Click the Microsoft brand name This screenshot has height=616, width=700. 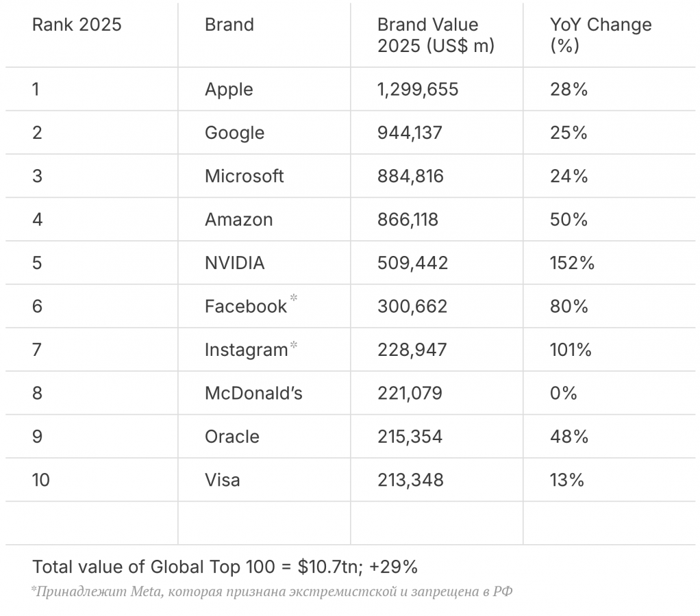(244, 176)
